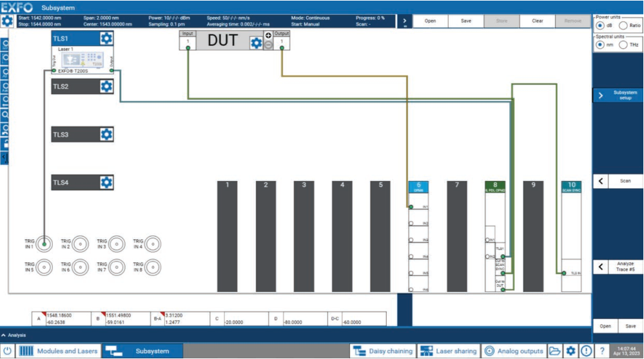Add a DUT output with plus icon
Image resolution: width=644 pixels, height=359 pixels.
coord(268,35)
